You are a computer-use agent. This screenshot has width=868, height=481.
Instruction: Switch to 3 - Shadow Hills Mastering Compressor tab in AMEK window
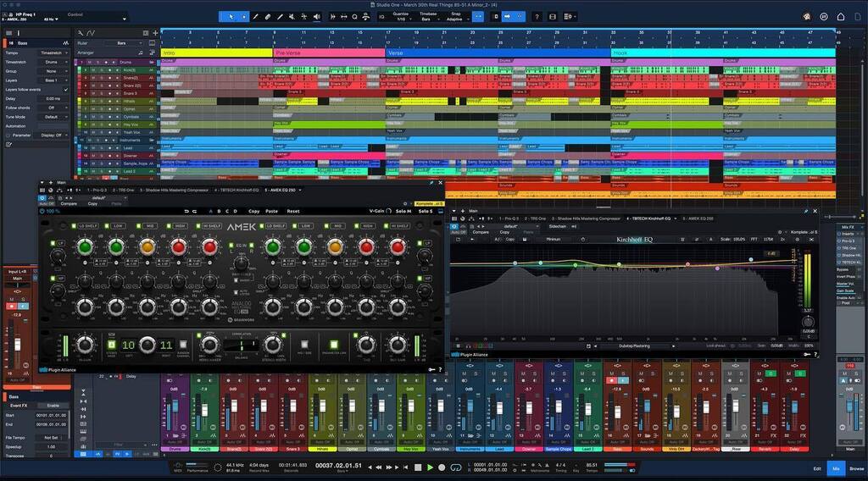click(x=175, y=191)
